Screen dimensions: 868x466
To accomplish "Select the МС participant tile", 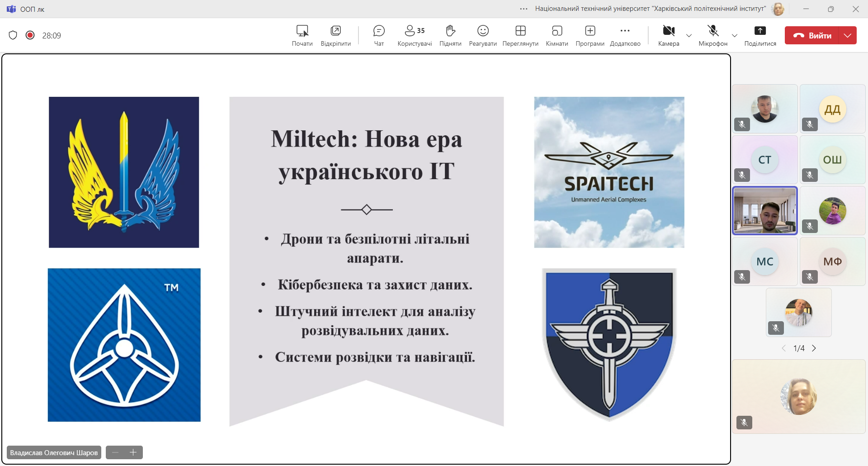I will [765, 262].
